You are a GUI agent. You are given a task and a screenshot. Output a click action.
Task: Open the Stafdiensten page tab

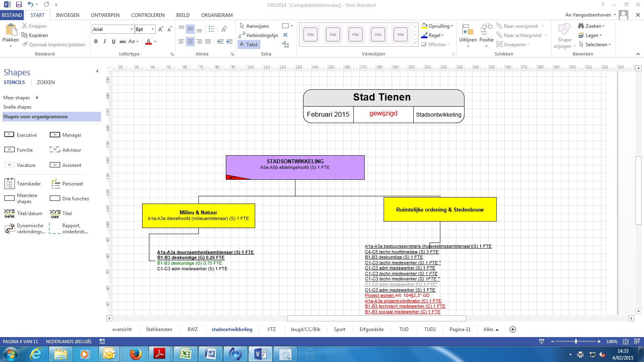click(159, 329)
